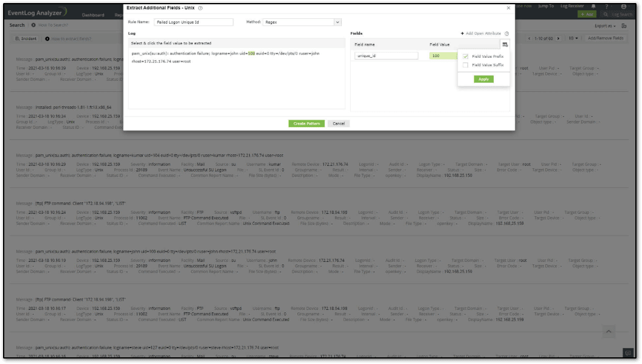
Task: Click Remote Device value in kumar entry
Action: click(x=335, y=165)
